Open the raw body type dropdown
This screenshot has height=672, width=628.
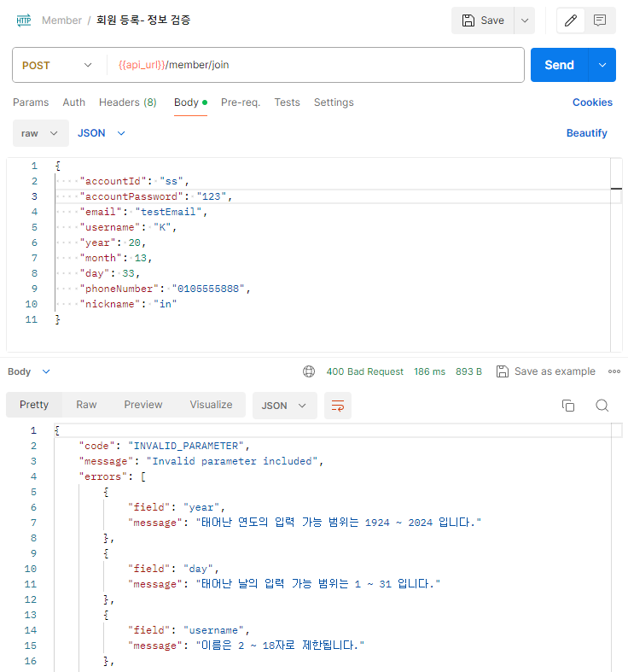(41, 133)
